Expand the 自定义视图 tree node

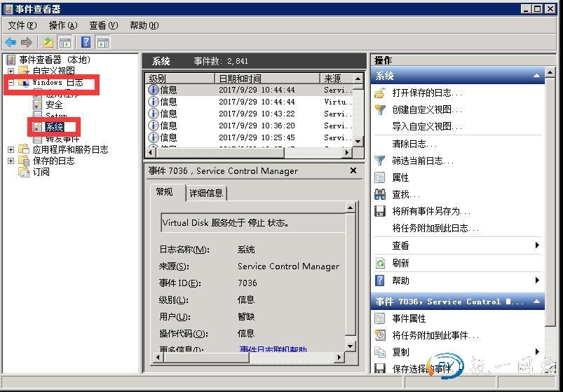[11, 71]
